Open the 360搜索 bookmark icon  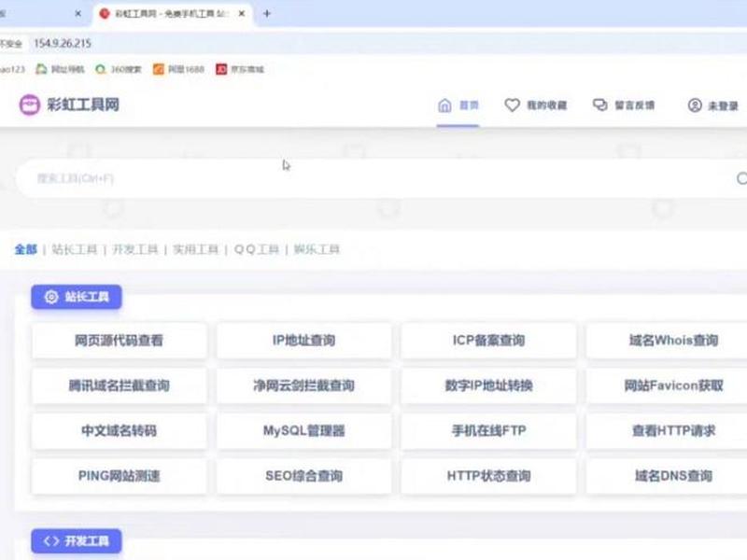pyautogui.click(x=100, y=69)
